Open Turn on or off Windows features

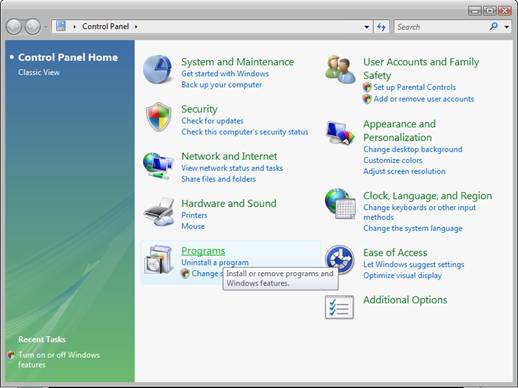click(x=59, y=360)
